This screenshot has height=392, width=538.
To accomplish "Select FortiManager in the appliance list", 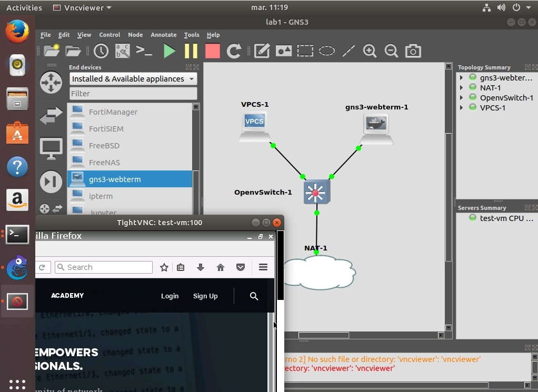I will [x=129, y=112].
